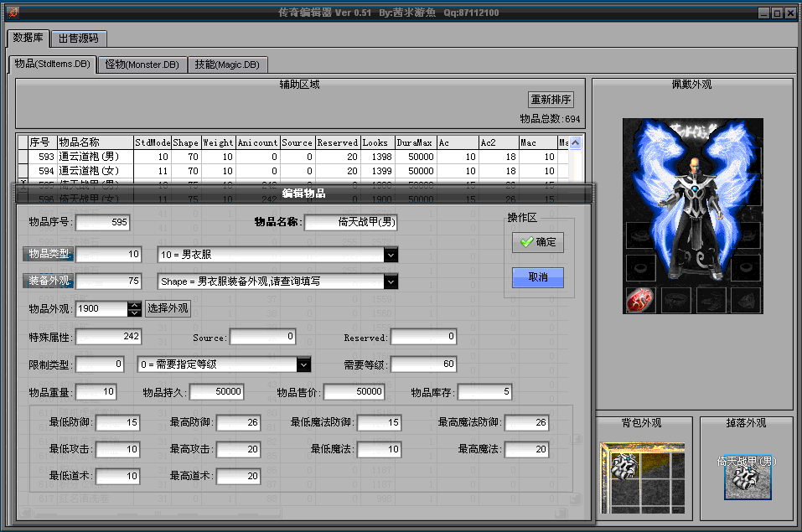This screenshot has width=802, height=532.
Task: Click the 重新排序 button
Action: click(x=551, y=99)
